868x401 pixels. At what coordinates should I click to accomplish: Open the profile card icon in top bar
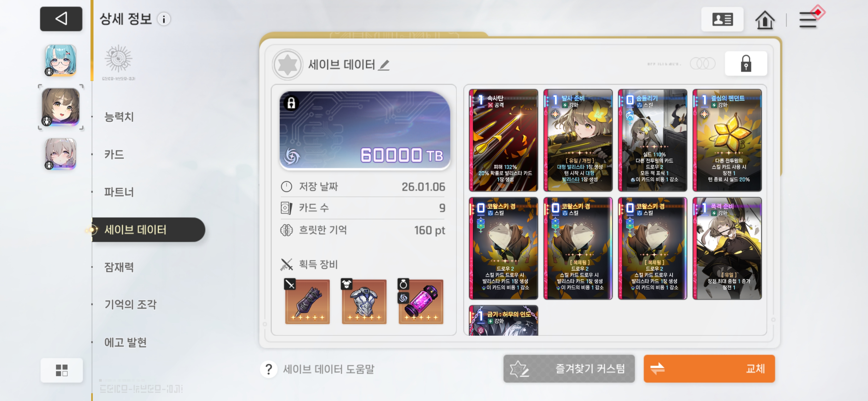coord(722,19)
